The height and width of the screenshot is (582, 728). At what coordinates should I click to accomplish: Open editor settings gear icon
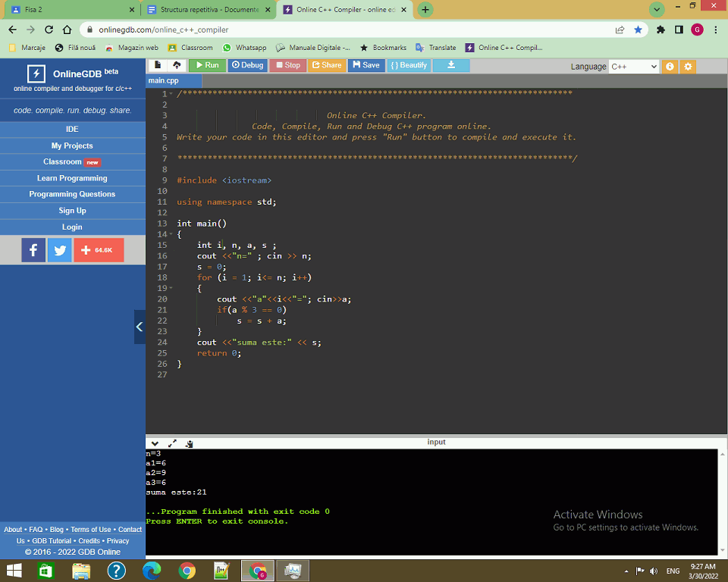688,67
